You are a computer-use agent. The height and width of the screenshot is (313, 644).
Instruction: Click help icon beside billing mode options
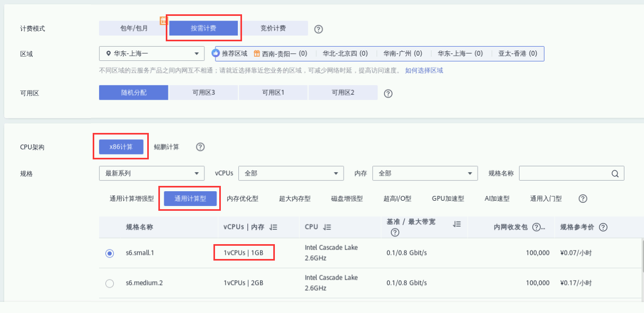click(x=318, y=29)
